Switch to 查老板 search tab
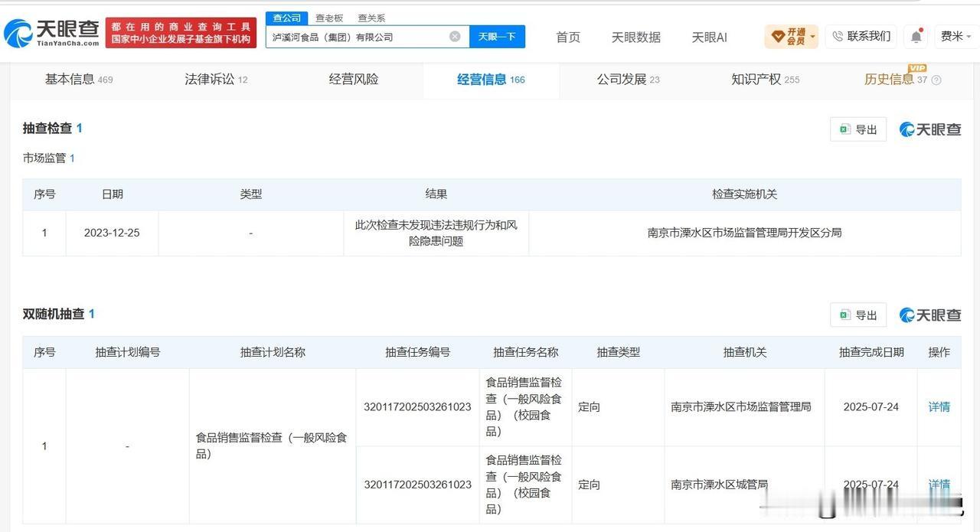Viewport: 980px width, 532px height. (x=329, y=18)
